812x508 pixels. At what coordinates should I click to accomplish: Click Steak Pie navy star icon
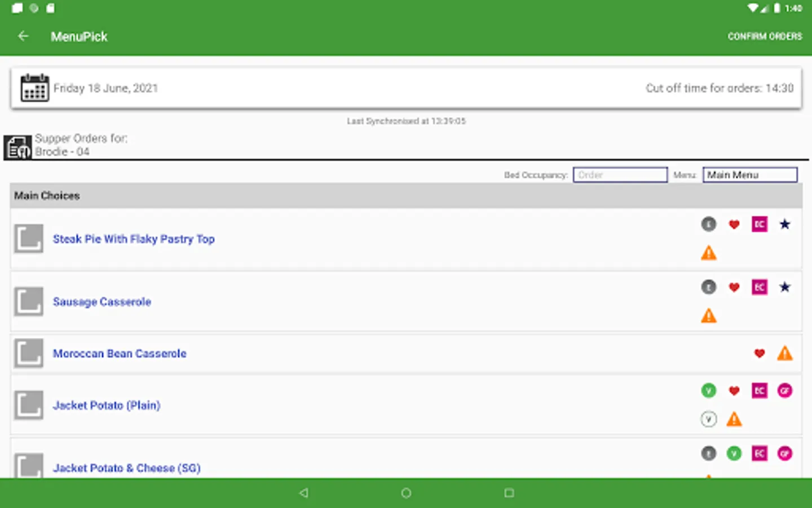[785, 224]
